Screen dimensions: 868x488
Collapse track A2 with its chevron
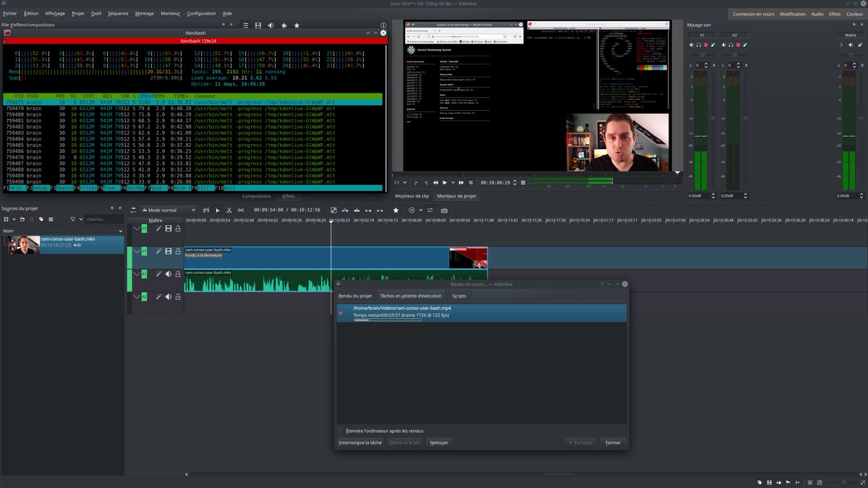pyautogui.click(x=137, y=297)
